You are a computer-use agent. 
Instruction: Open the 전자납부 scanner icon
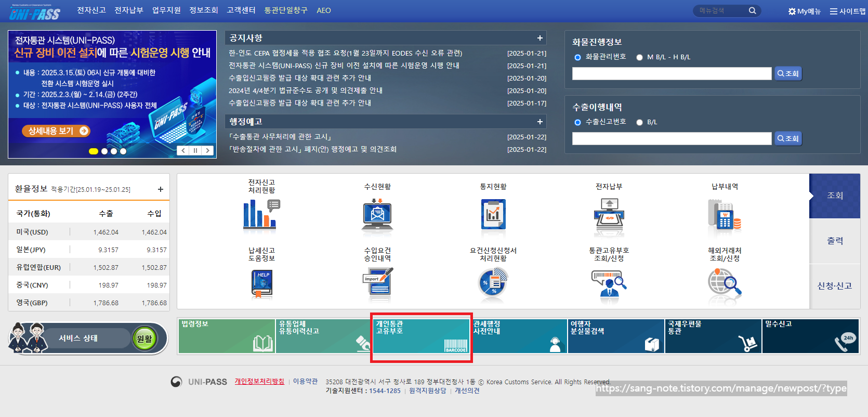(x=609, y=214)
